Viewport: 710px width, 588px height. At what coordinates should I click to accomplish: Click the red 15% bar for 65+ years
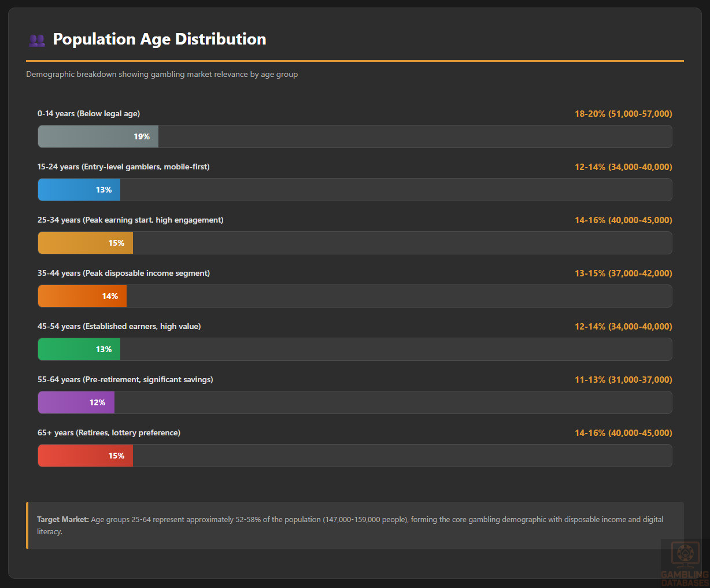click(86, 456)
